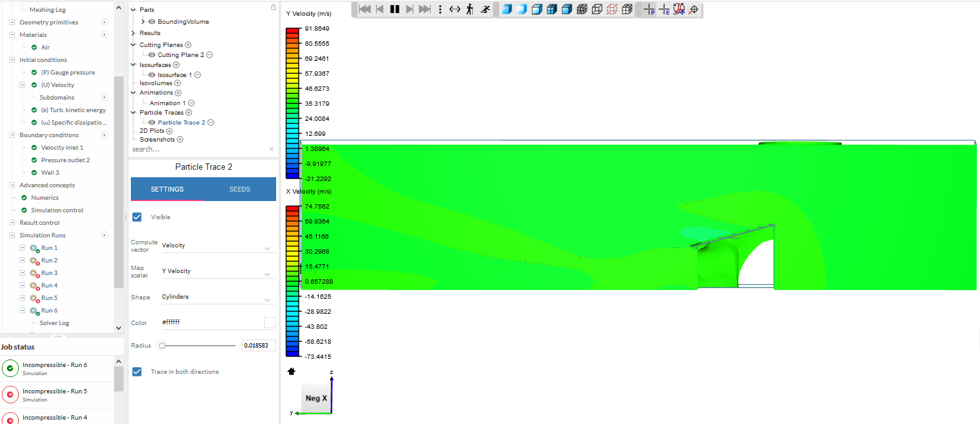The image size is (980, 424).
Task: Expand the Results tree node
Action: point(133,33)
